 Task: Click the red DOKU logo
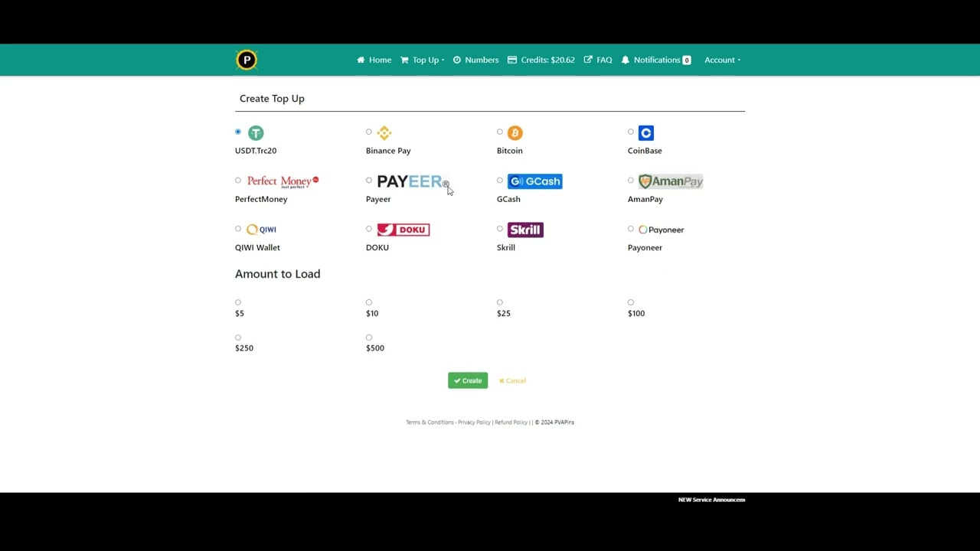click(x=403, y=230)
